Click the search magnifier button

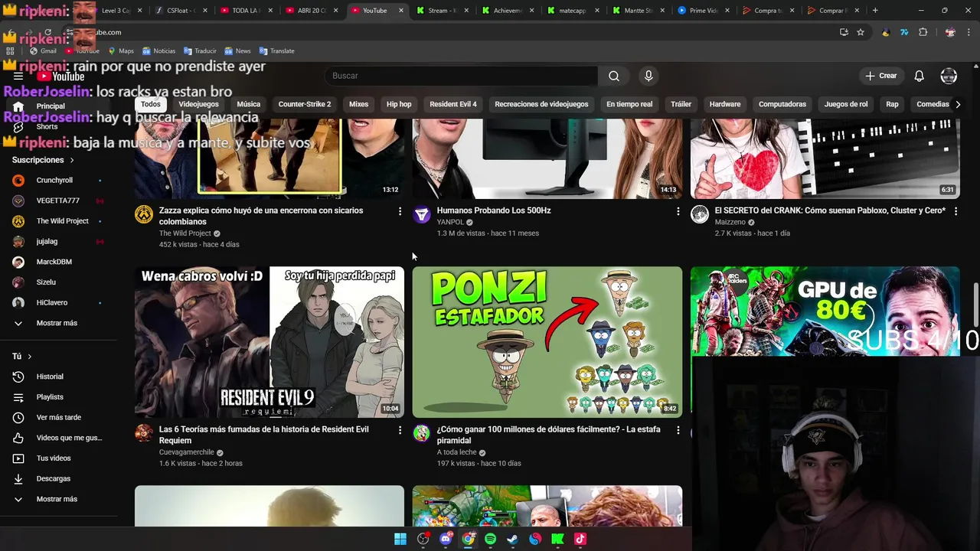point(614,76)
